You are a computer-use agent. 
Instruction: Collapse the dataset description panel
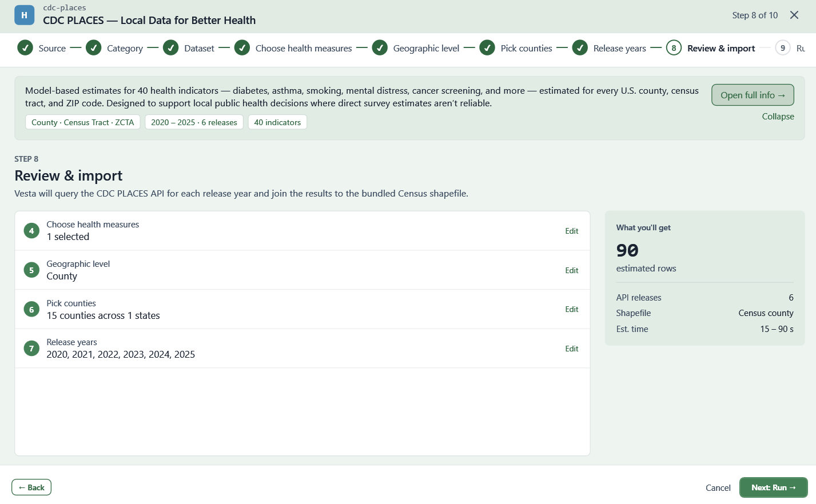(778, 117)
